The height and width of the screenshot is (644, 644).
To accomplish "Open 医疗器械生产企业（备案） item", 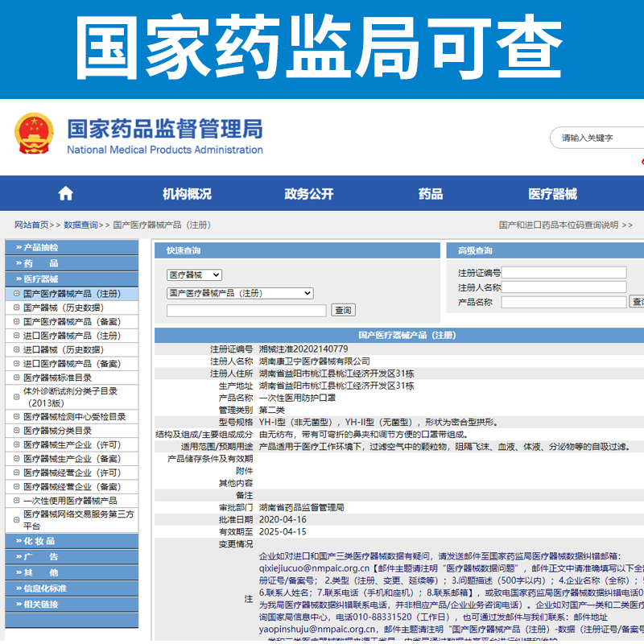I will point(72,458).
